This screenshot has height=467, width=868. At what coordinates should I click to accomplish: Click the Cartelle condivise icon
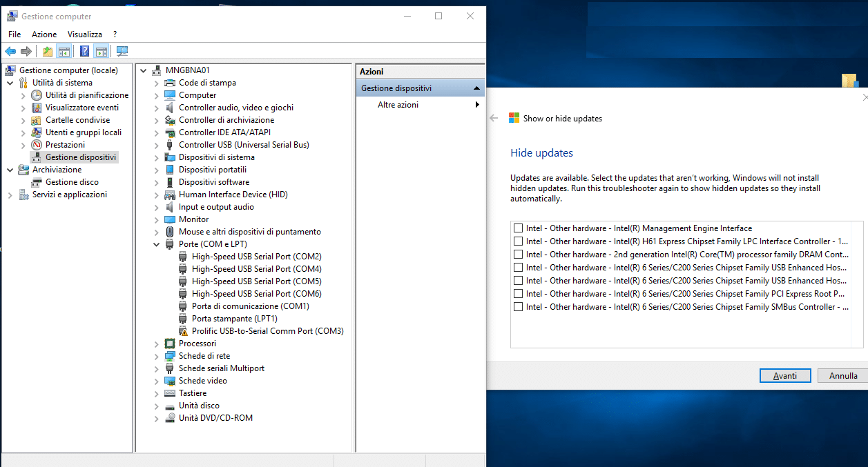coord(37,120)
